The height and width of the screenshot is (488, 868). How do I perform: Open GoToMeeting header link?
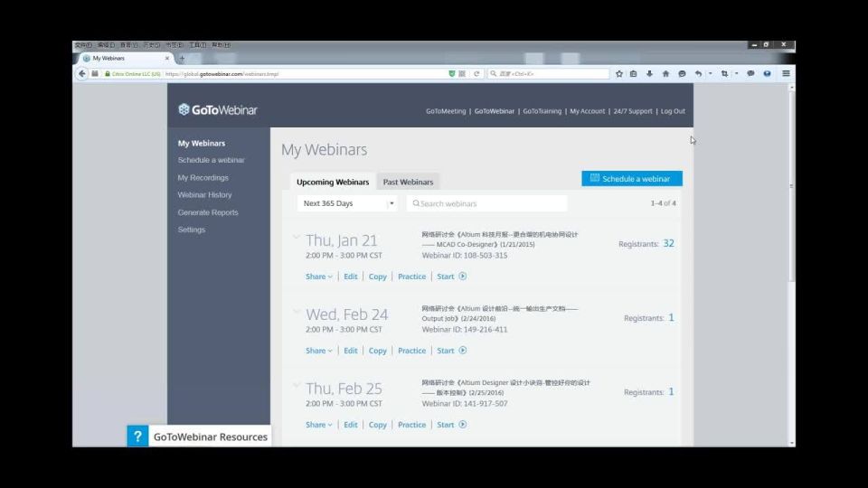(x=446, y=111)
